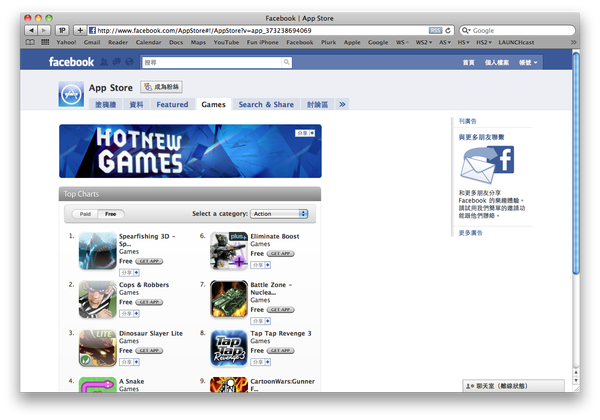Click the Spearfishing 3D shark icon
This screenshot has height=420, width=600.
[98, 251]
